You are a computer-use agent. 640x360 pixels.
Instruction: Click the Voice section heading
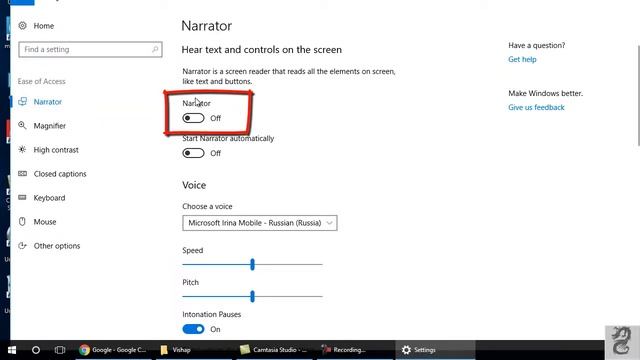point(194,185)
